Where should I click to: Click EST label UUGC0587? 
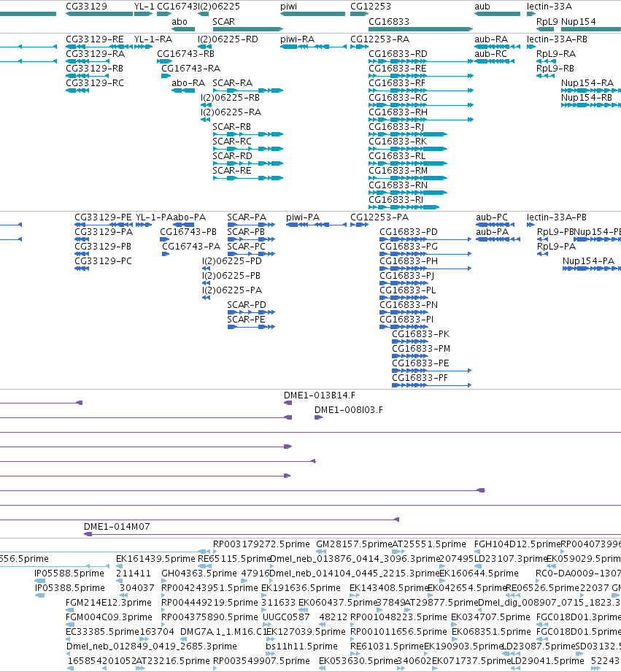(286, 617)
